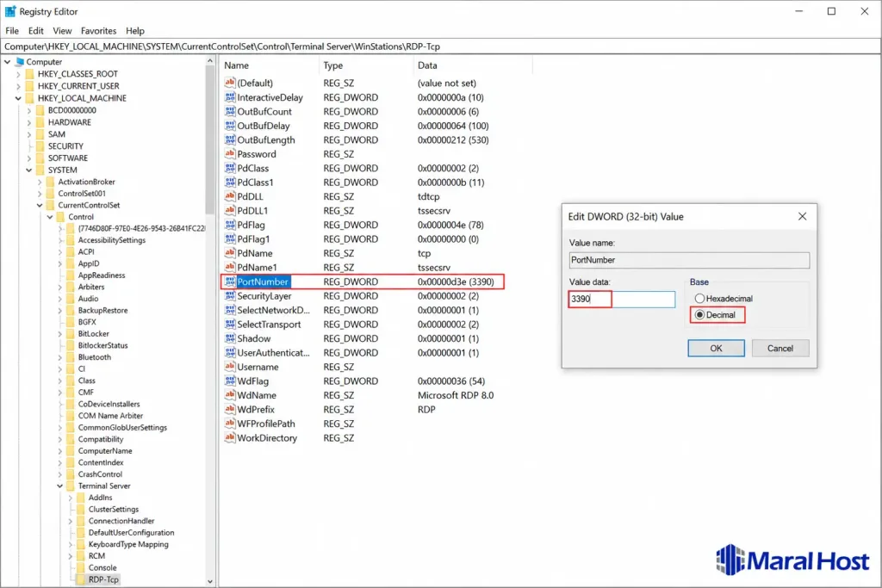Confirm with the OK button
The width and height of the screenshot is (882, 588).
pyautogui.click(x=716, y=348)
